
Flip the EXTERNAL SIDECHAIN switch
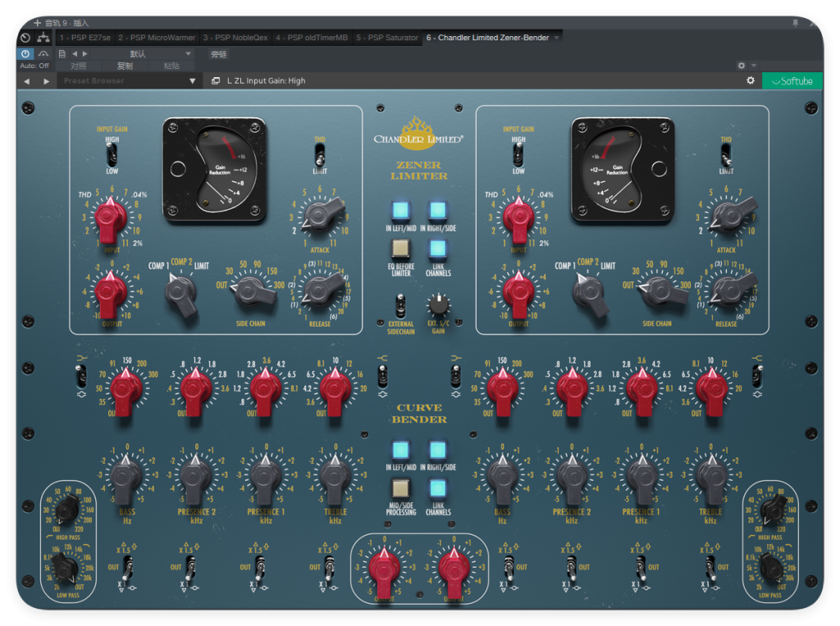[400, 307]
